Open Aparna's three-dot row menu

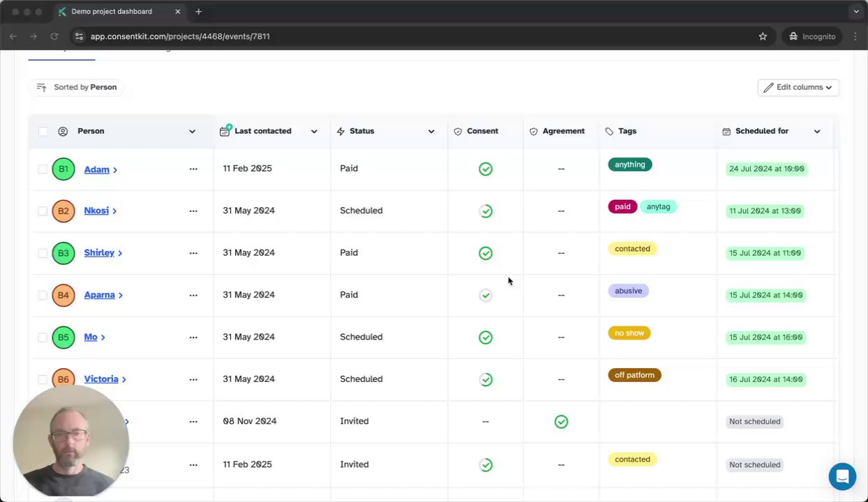click(193, 295)
